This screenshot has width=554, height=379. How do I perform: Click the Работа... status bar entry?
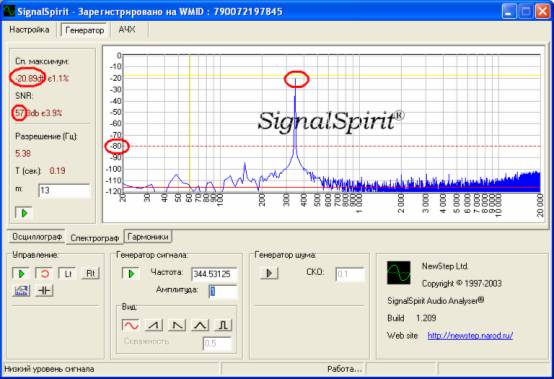344,369
